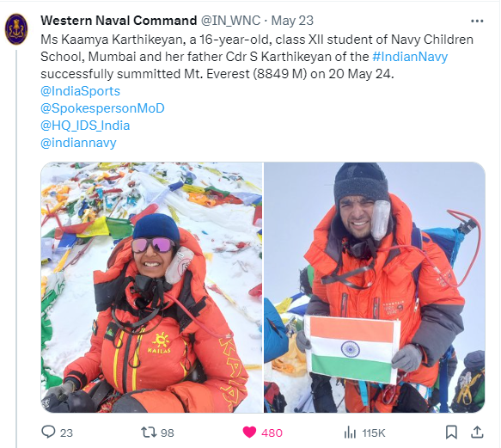
Task: Open the @SpokespersonMoD mention
Action: (x=102, y=108)
